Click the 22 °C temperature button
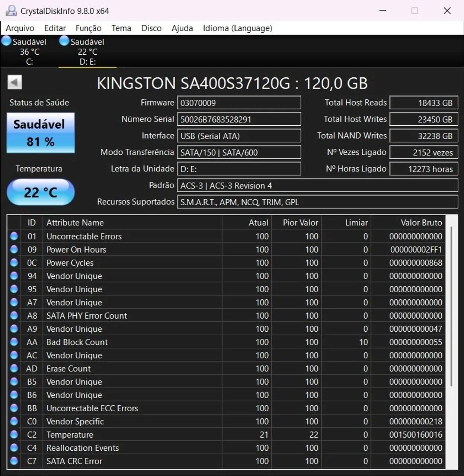Image resolution: width=464 pixels, height=476 pixels. 41,192
